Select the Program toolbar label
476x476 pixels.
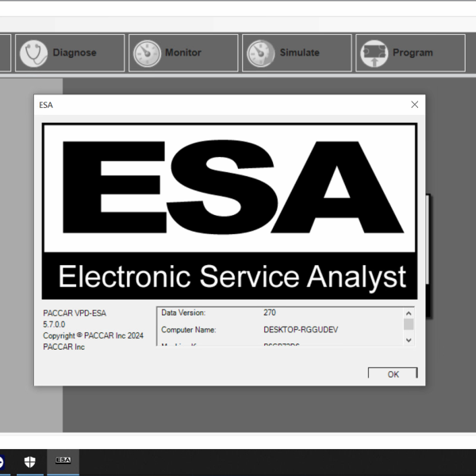(413, 52)
